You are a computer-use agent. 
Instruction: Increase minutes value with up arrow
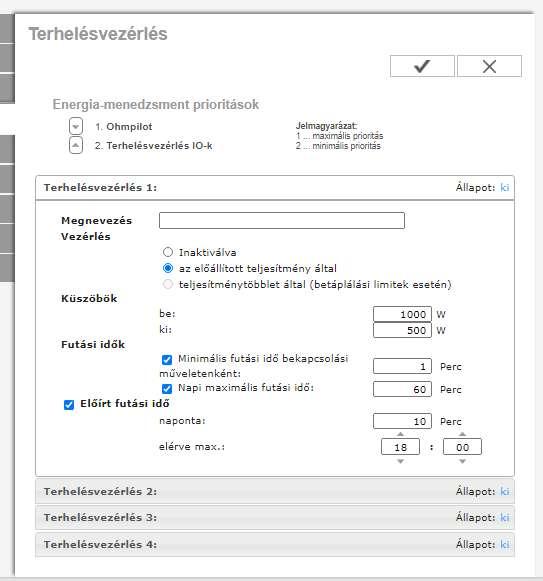(462, 434)
